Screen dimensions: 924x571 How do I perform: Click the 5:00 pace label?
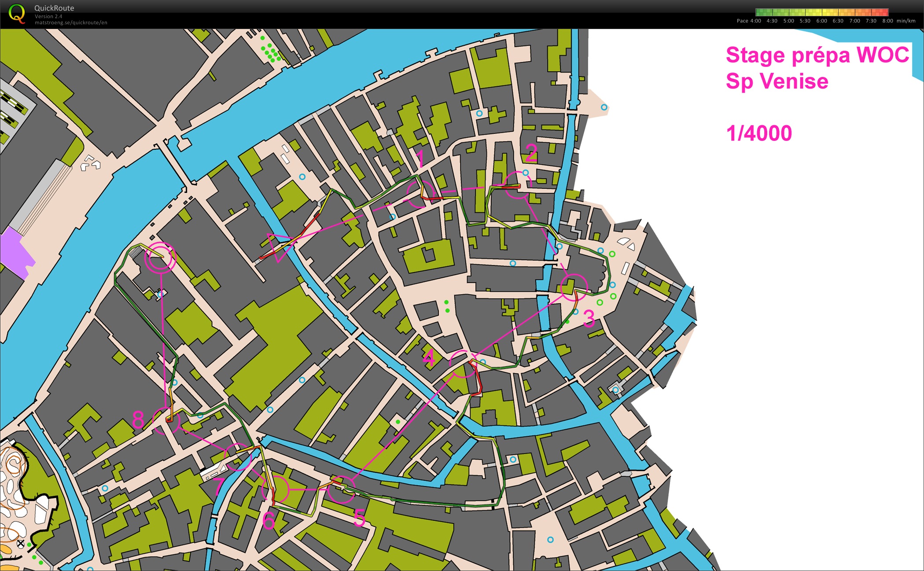pyautogui.click(x=788, y=21)
